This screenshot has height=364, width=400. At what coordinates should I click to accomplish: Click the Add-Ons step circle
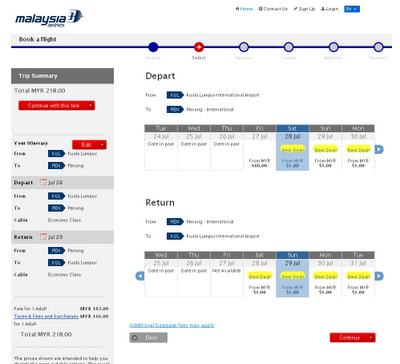coord(333,47)
